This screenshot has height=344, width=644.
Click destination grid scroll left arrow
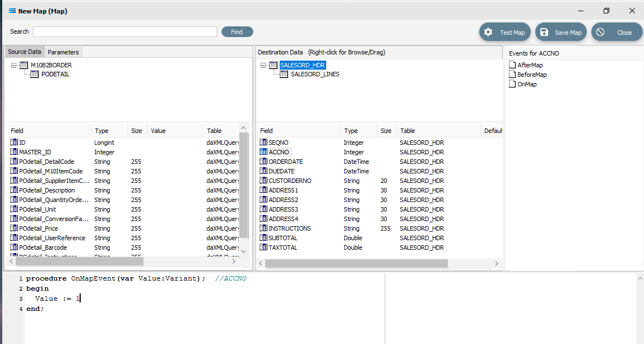tap(261, 263)
